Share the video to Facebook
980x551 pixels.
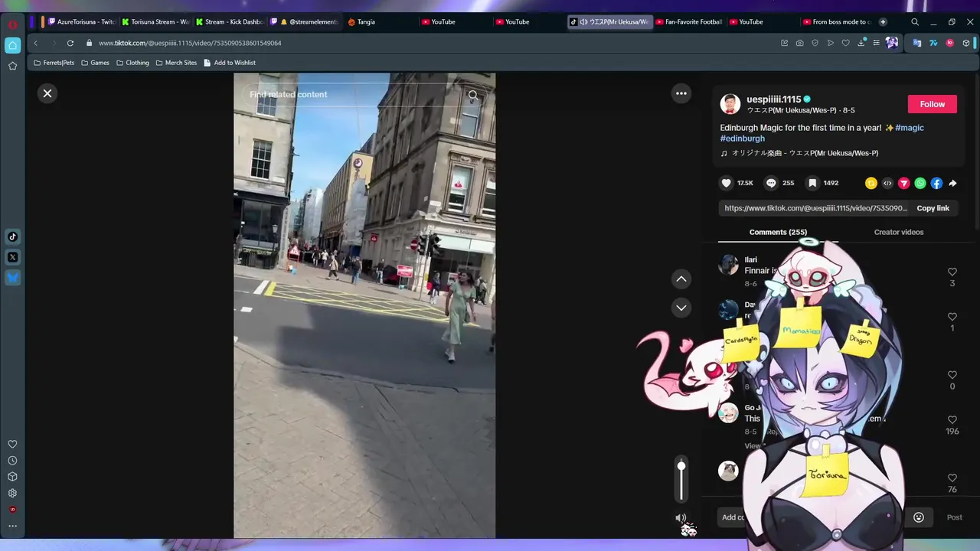[936, 183]
